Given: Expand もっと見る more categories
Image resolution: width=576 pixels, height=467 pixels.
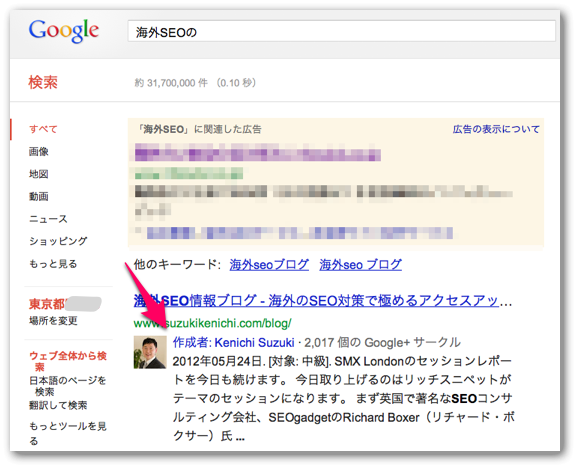Looking at the screenshot, I should (x=53, y=264).
